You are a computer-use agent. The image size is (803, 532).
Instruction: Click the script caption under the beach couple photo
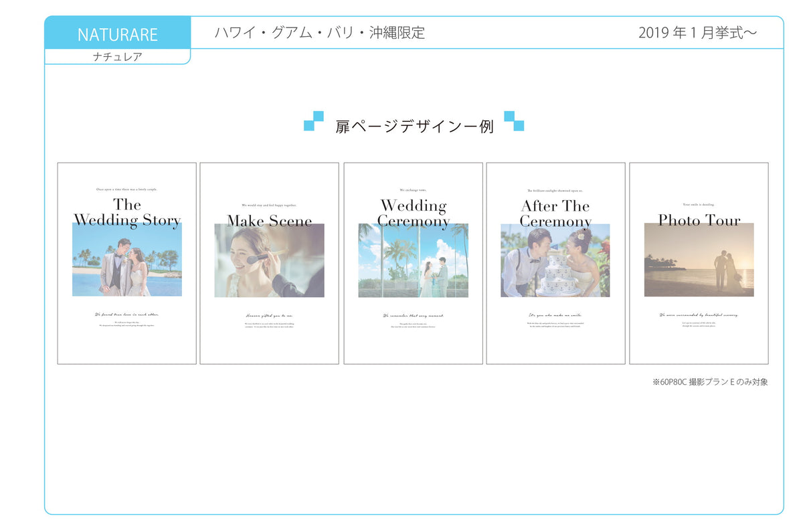point(127,314)
